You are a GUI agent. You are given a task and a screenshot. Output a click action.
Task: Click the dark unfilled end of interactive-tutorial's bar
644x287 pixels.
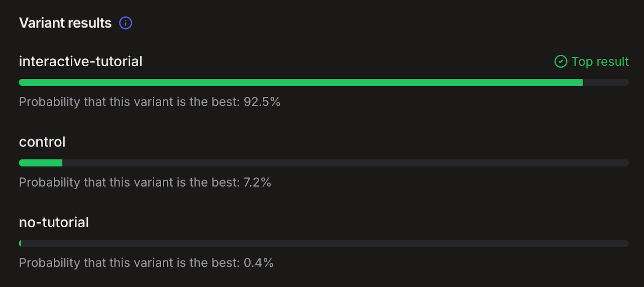pyautogui.click(x=605, y=82)
